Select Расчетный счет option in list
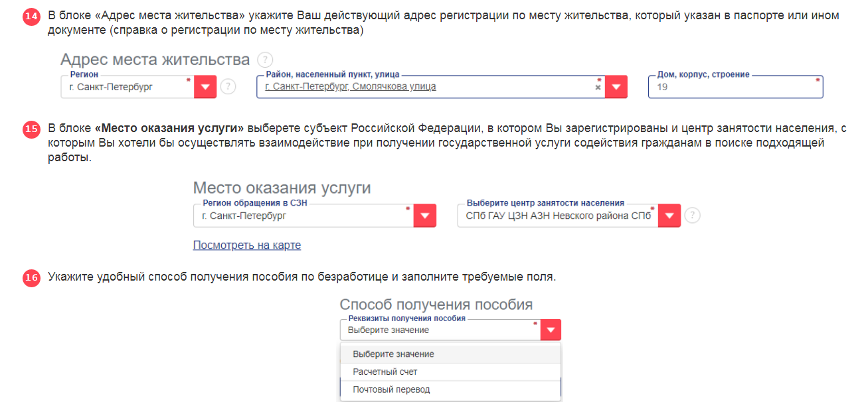 [x=385, y=372]
